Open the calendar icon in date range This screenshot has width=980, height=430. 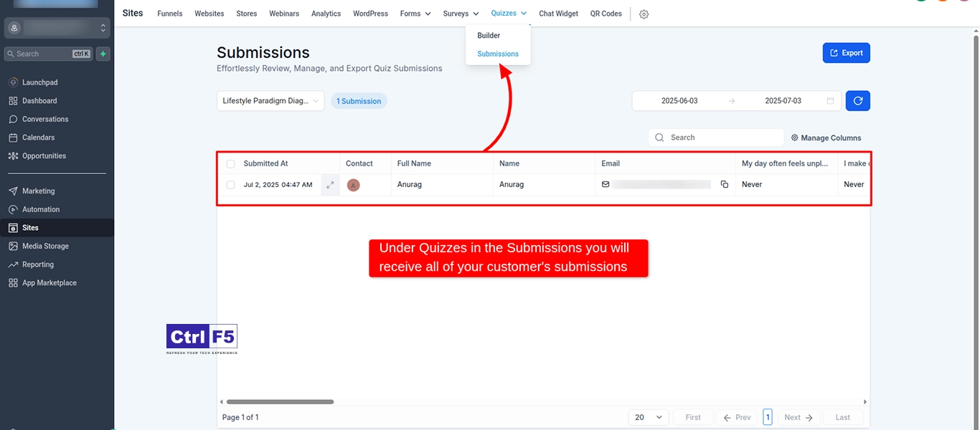coord(830,101)
